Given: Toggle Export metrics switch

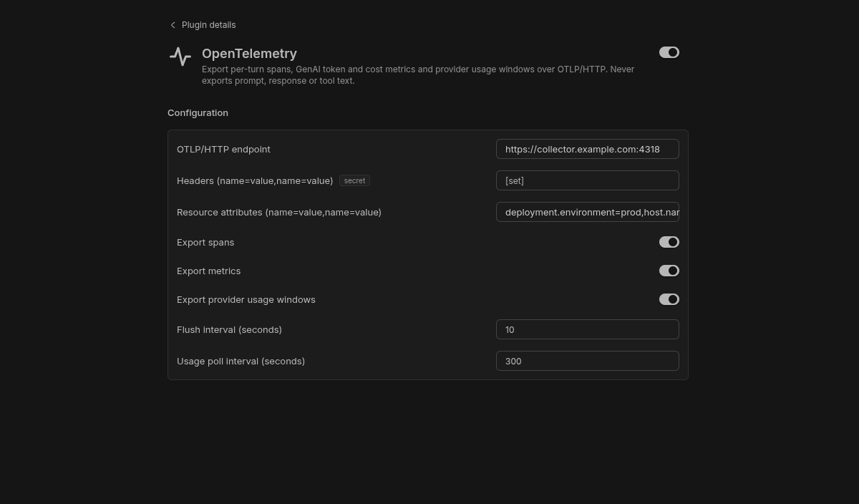Looking at the screenshot, I should pyautogui.click(x=669, y=271).
